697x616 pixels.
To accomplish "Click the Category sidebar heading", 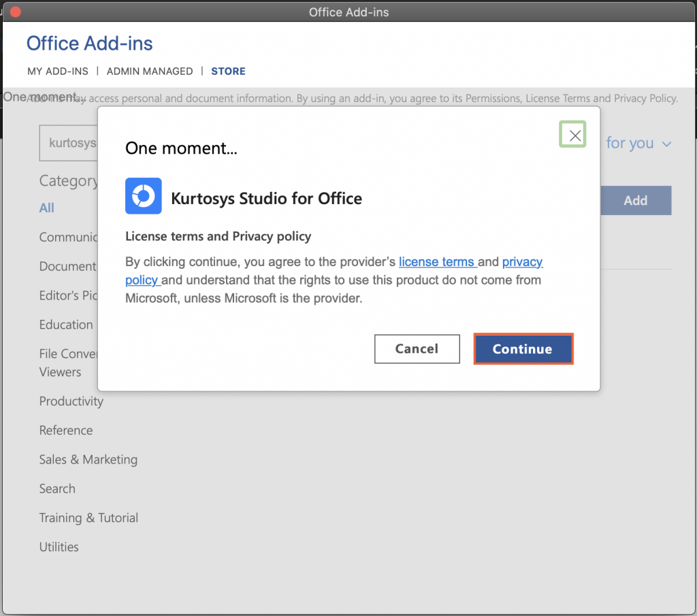I will pos(69,180).
